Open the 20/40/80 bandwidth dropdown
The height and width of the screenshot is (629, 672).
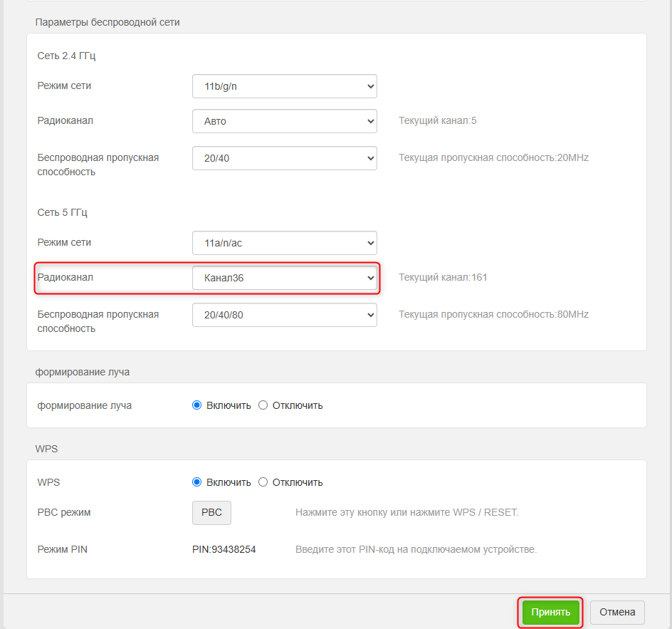click(x=284, y=314)
